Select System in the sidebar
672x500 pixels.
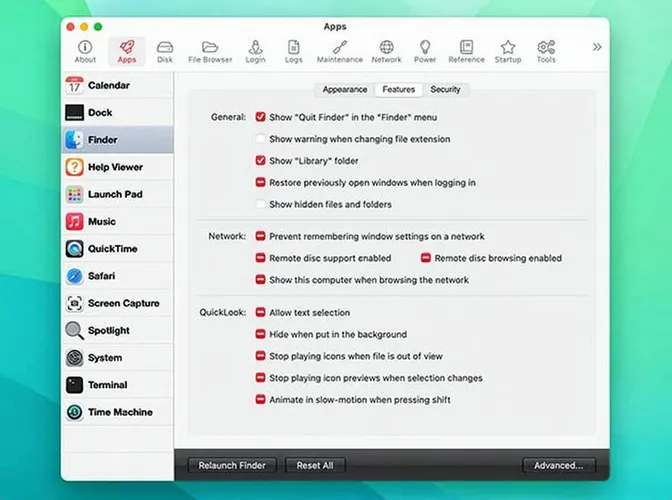(x=118, y=358)
